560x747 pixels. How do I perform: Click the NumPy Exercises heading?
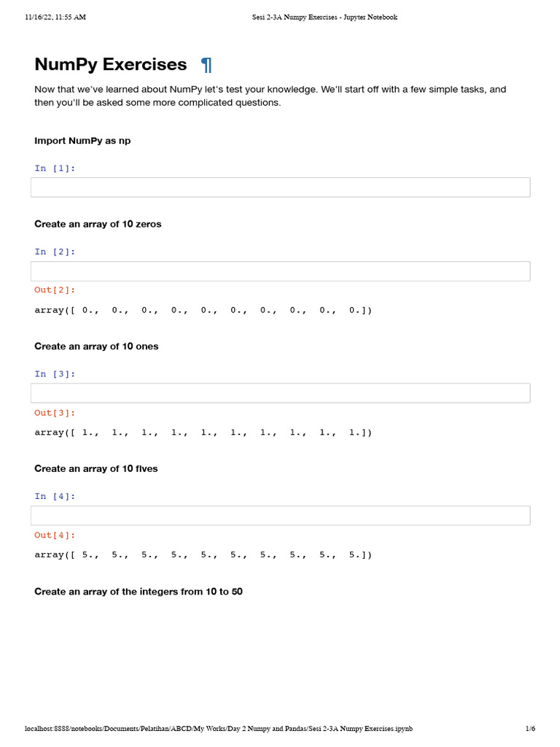(111, 65)
